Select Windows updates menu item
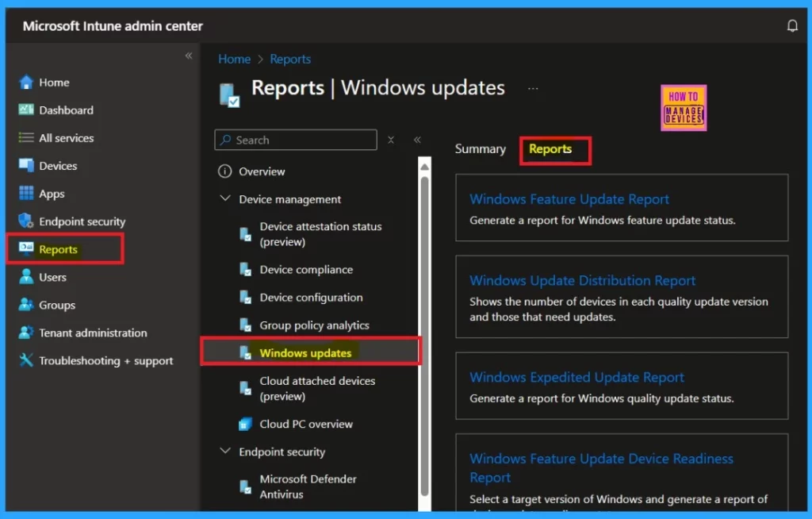The height and width of the screenshot is (519, 812). [x=305, y=353]
